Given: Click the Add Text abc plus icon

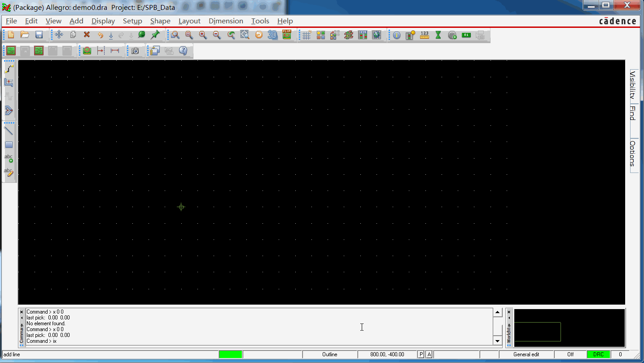Looking at the screenshot, I should tap(9, 158).
